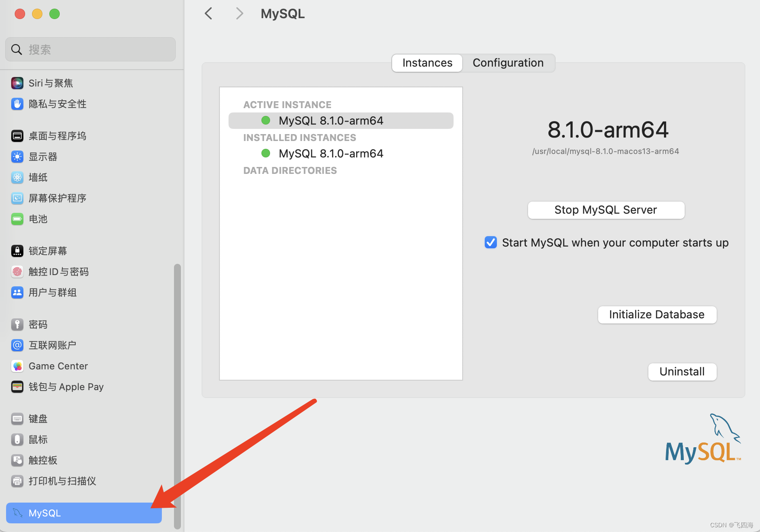Open 用户与群组 label in sidebar
This screenshot has height=532, width=760.
[53, 292]
